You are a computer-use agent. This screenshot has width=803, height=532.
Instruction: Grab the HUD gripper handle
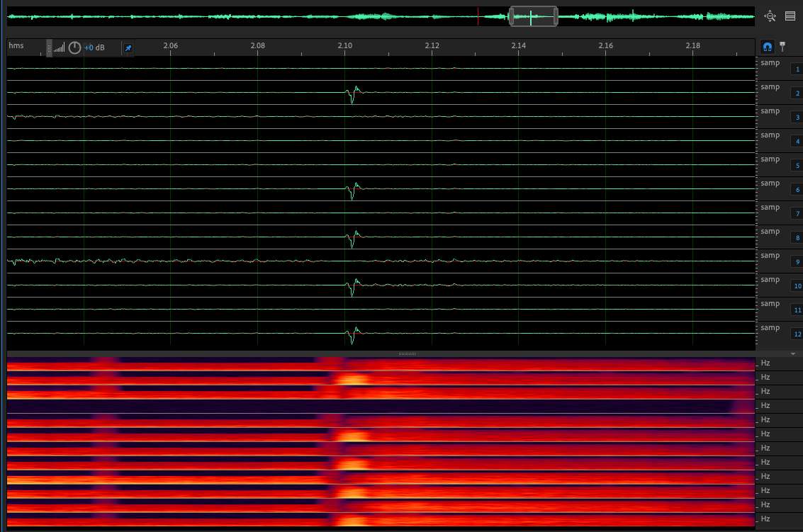coord(49,47)
